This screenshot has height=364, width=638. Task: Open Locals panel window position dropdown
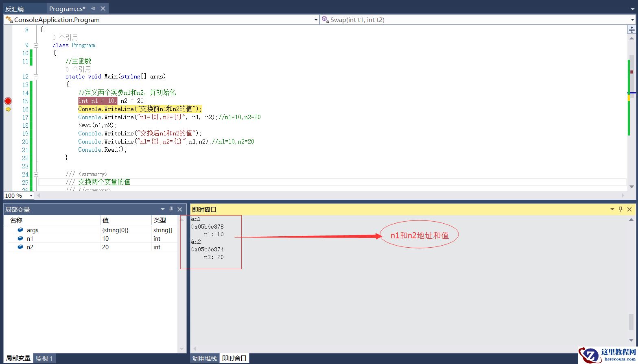coord(163,209)
